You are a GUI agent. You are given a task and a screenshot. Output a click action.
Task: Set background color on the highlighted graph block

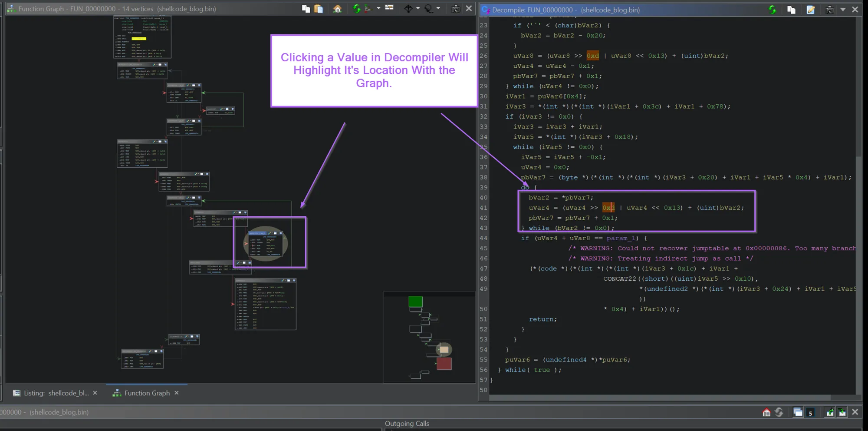(x=270, y=233)
